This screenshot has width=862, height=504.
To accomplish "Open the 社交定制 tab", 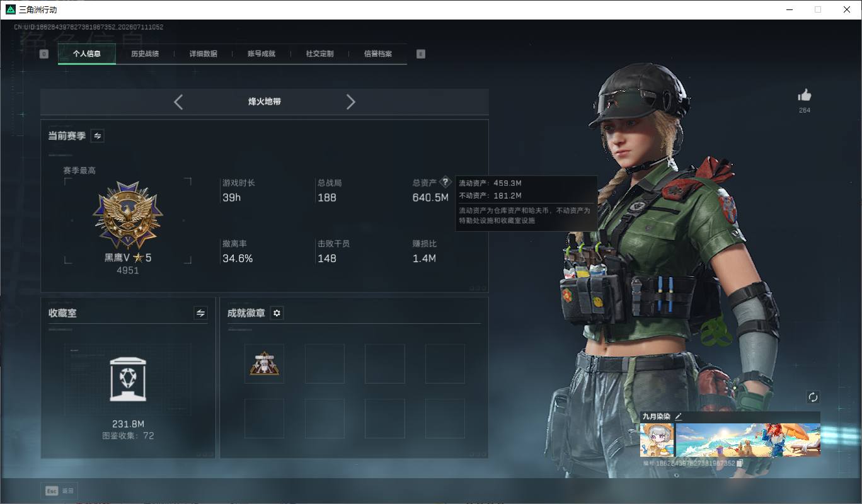I will click(319, 54).
